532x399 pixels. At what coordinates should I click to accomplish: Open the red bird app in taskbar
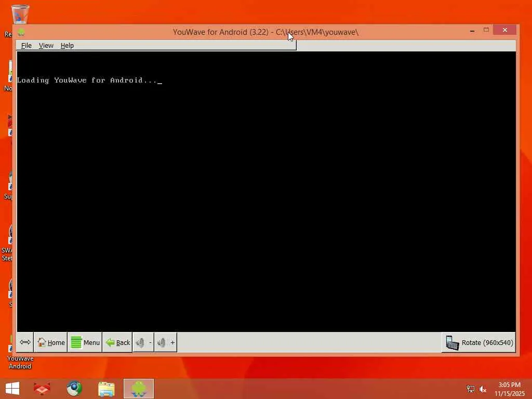pos(42,389)
